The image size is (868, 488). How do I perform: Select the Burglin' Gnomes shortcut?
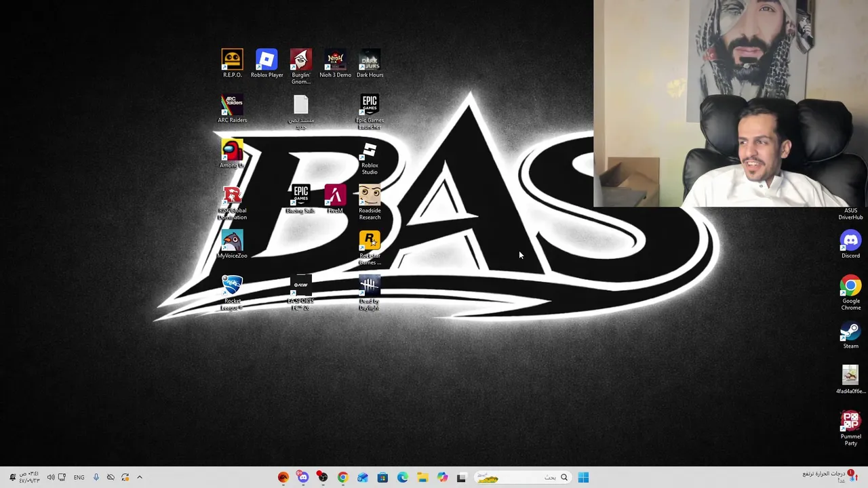301,66
